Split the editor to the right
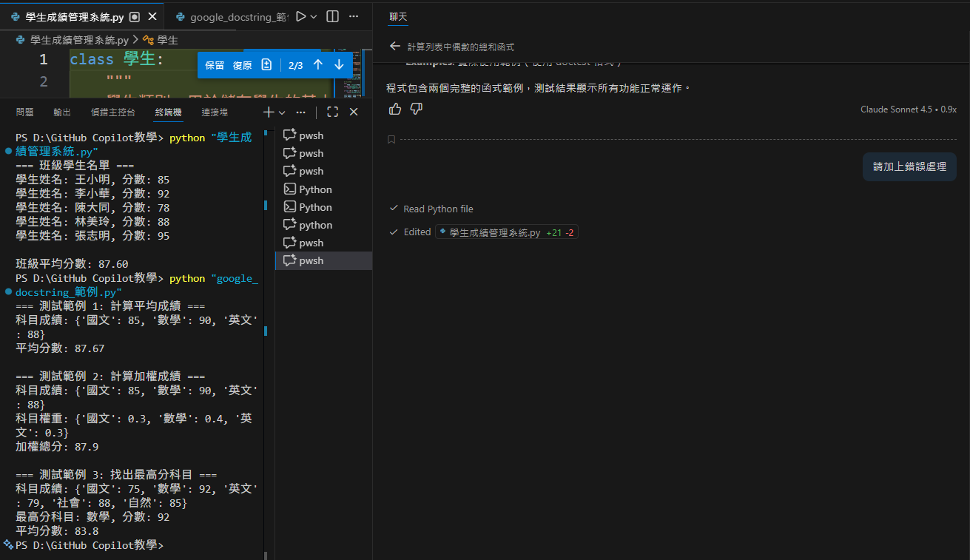 click(x=333, y=16)
